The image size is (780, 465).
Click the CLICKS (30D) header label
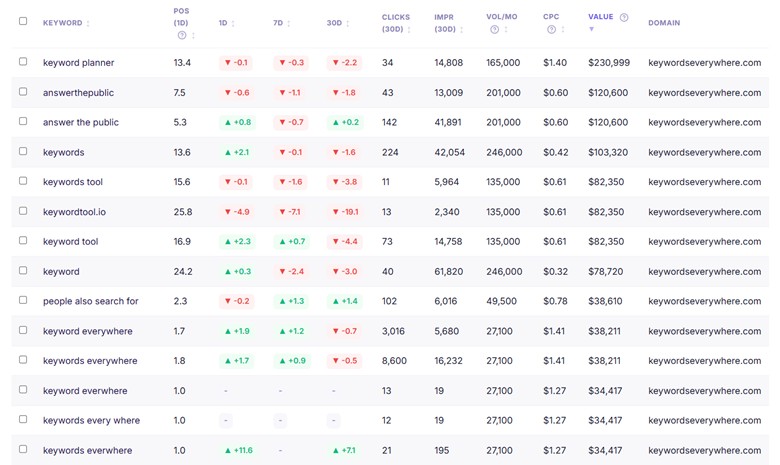pyautogui.click(x=395, y=23)
